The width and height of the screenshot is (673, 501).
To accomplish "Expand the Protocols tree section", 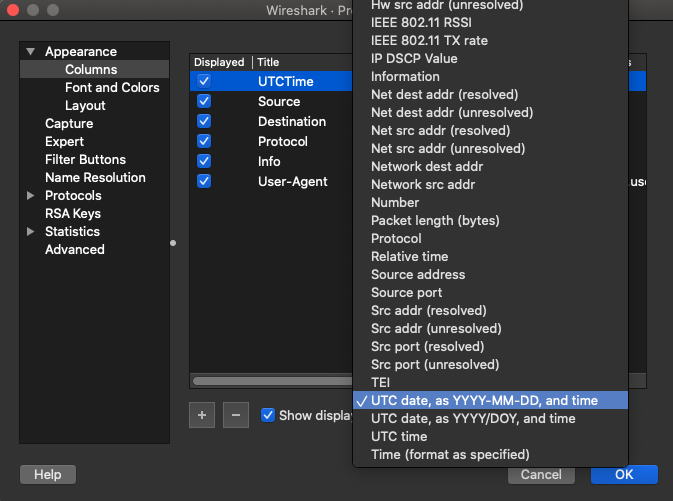I will point(30,195).
